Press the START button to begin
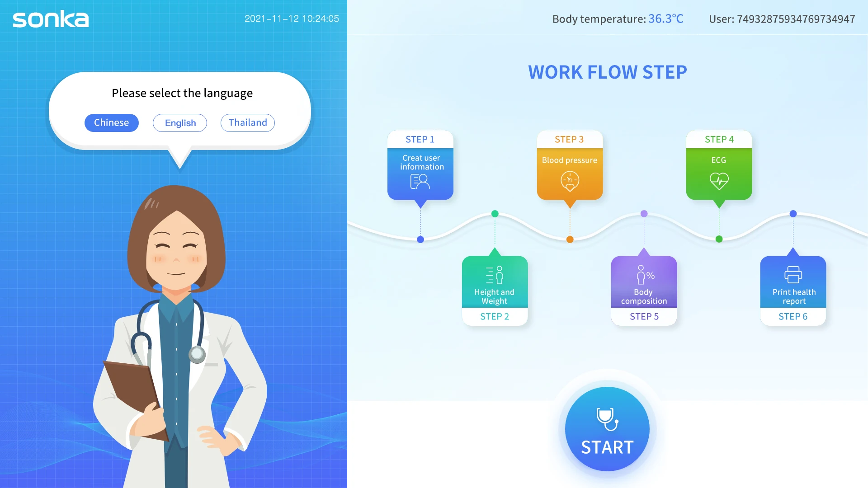This screenshot has height=488, width=868. [608, 429]
